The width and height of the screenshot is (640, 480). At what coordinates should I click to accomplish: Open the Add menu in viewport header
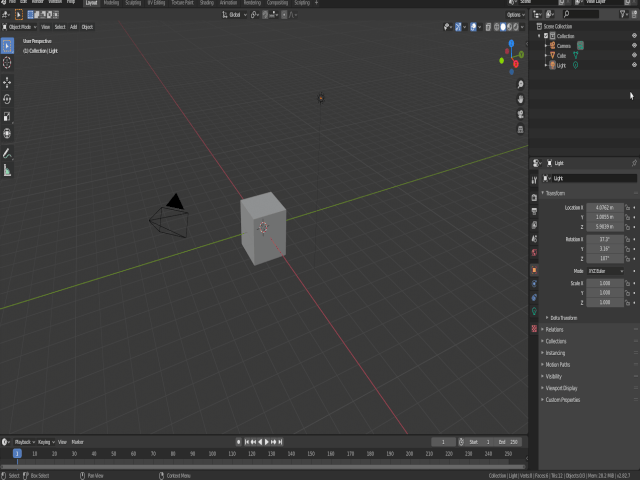point(73,27)
